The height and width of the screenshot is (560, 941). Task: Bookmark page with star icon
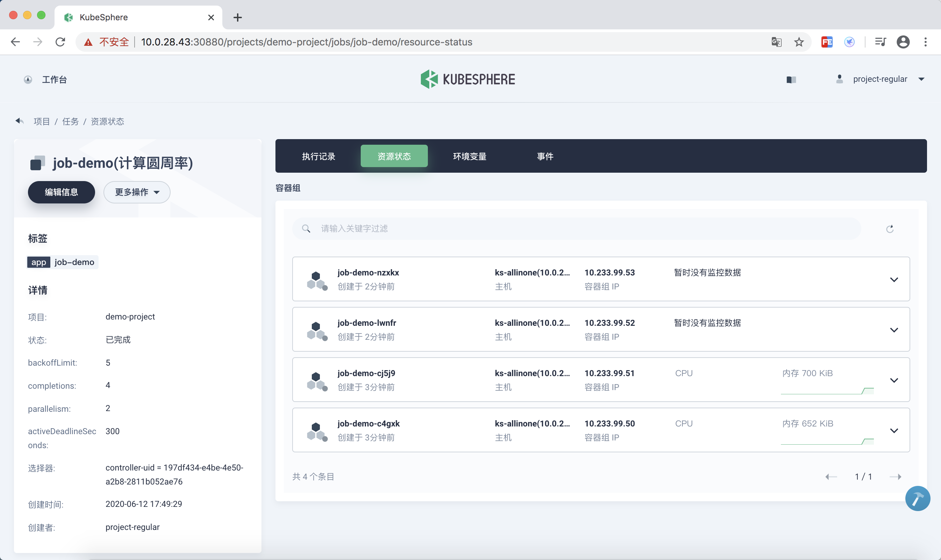pyautogui.click(x=799, y=42)
